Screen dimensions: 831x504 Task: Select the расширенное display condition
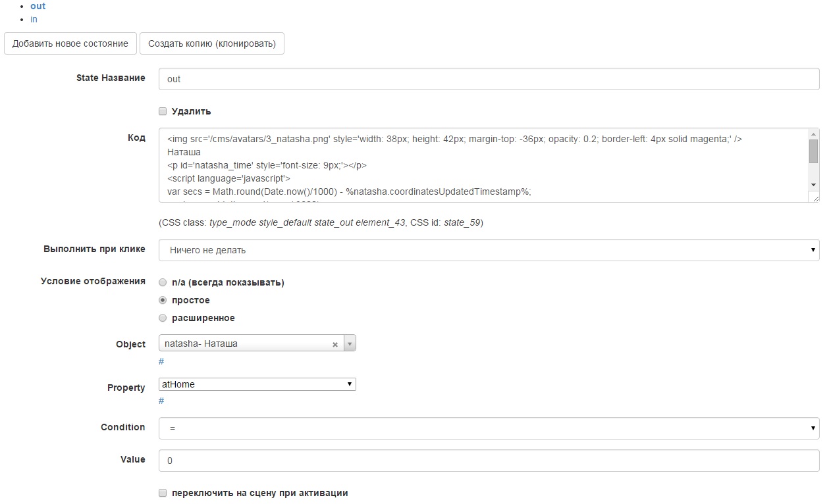(163, 318)
